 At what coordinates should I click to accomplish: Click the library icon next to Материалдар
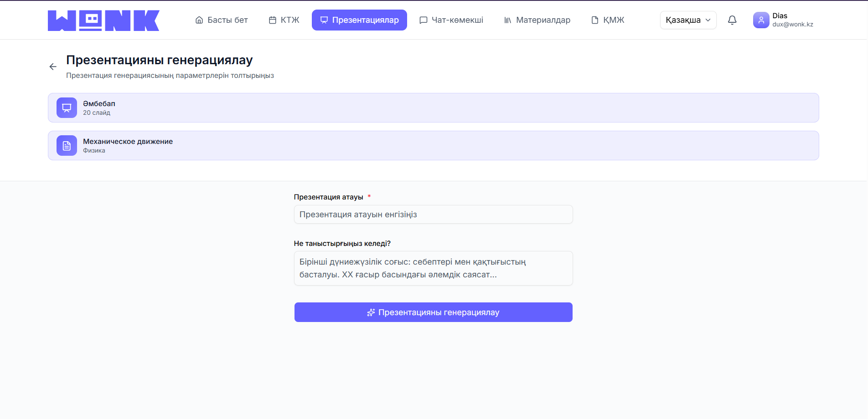tap(507, 20)
